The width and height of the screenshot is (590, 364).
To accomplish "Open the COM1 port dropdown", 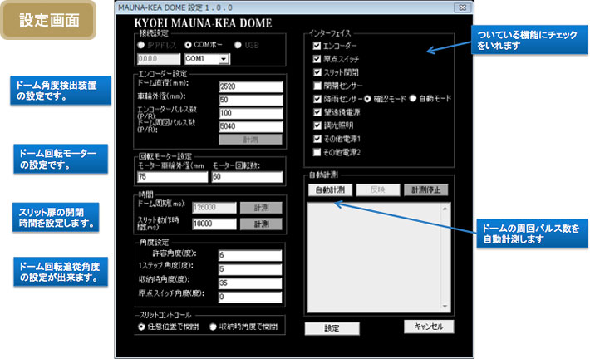I will (224, 59).
